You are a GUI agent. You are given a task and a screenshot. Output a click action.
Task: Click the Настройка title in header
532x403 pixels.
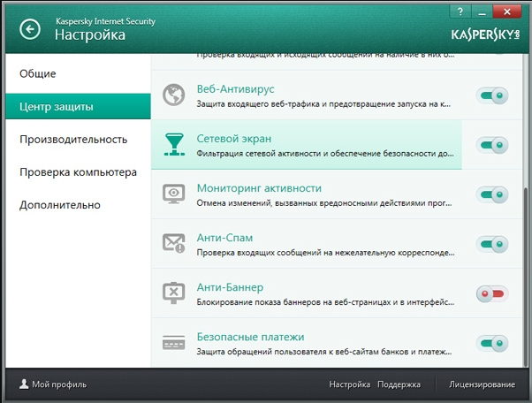[x=90, y=35]
